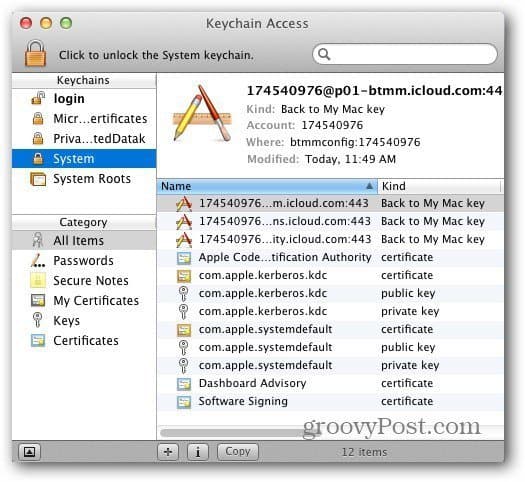
Task: Select the login keychain
Action: click(x=84, y=99)
